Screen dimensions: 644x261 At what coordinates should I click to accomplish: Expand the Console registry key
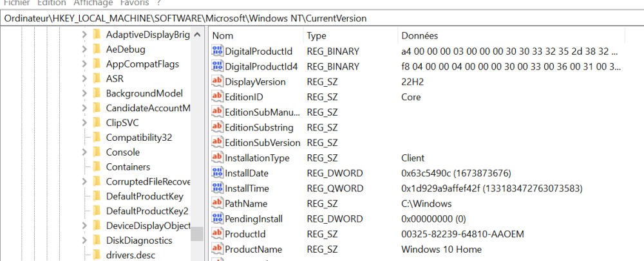pos(84,152)
